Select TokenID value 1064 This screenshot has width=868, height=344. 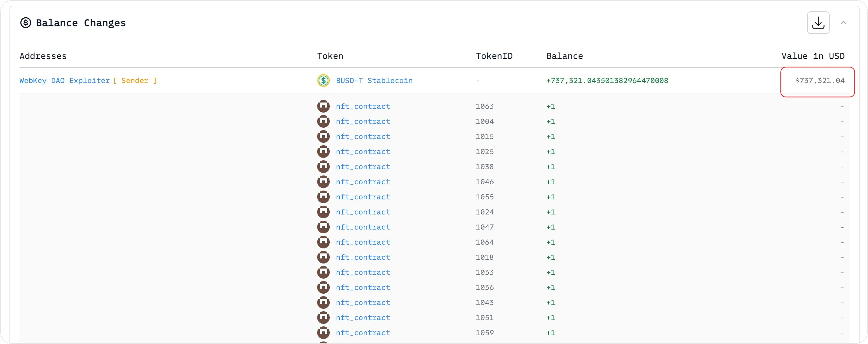point(485,242)
